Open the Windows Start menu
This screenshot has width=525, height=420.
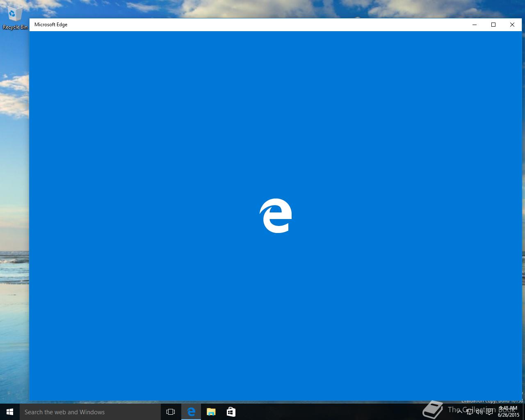[x=10, y=412]
